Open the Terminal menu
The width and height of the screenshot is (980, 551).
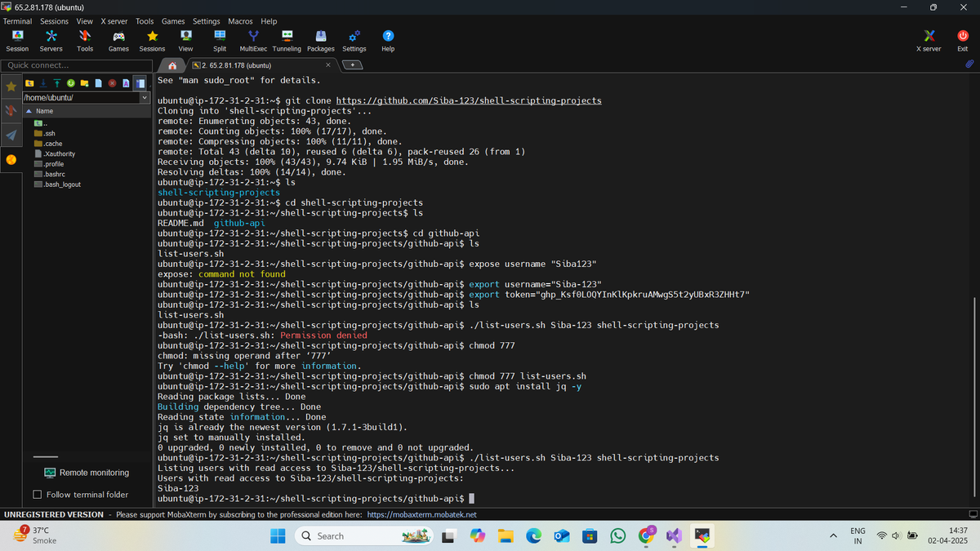coord(18,21)
